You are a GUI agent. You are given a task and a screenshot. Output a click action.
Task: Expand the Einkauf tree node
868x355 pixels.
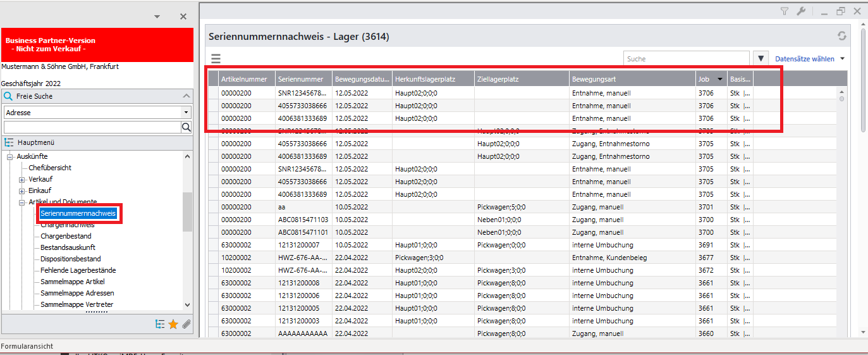coord(22,190)
